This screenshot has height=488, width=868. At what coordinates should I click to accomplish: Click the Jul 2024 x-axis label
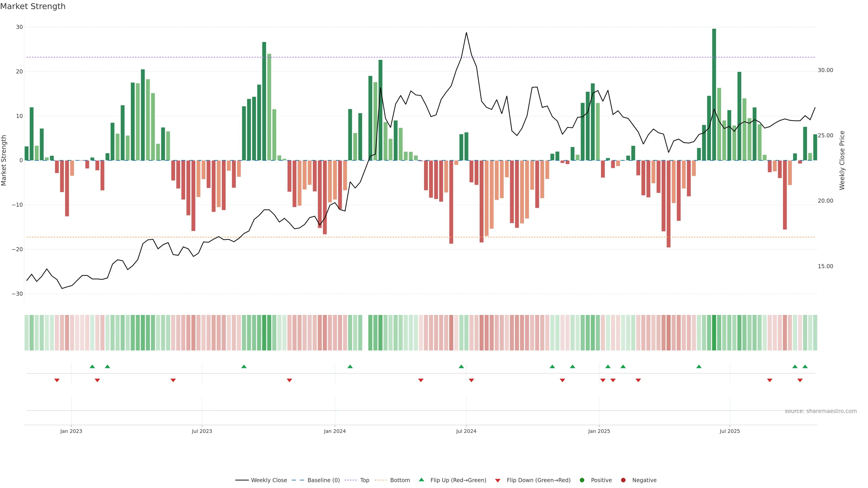(466, 431)
